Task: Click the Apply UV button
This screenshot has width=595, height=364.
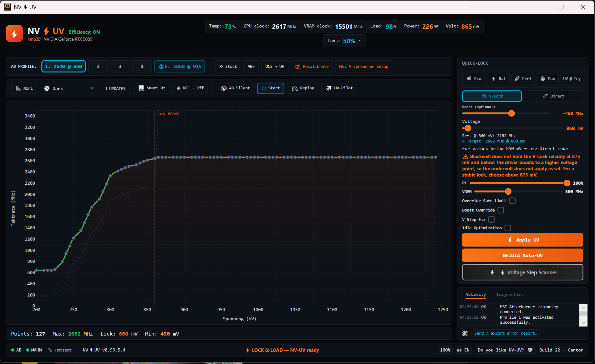Action: tap(522, 240)
